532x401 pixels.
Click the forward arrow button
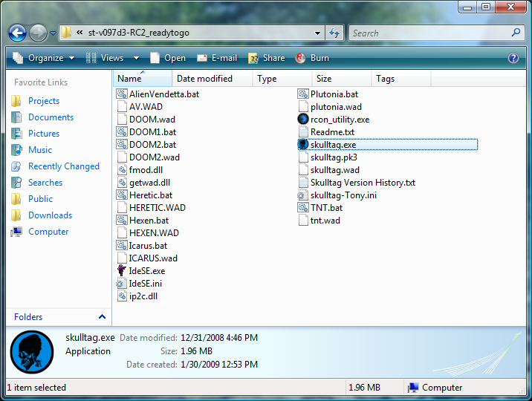[38, 33]
